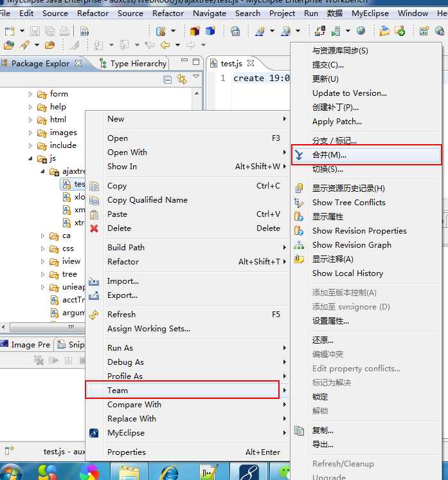Open the Team submenu entry
Screen dimensions: 448x480
187,391
